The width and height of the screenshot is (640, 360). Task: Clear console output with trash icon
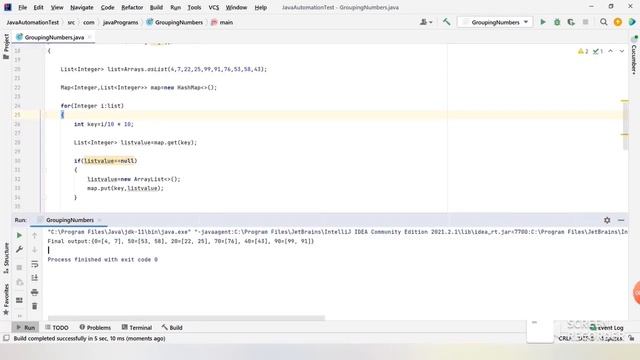pyautogui.click(x=35, y=306)
